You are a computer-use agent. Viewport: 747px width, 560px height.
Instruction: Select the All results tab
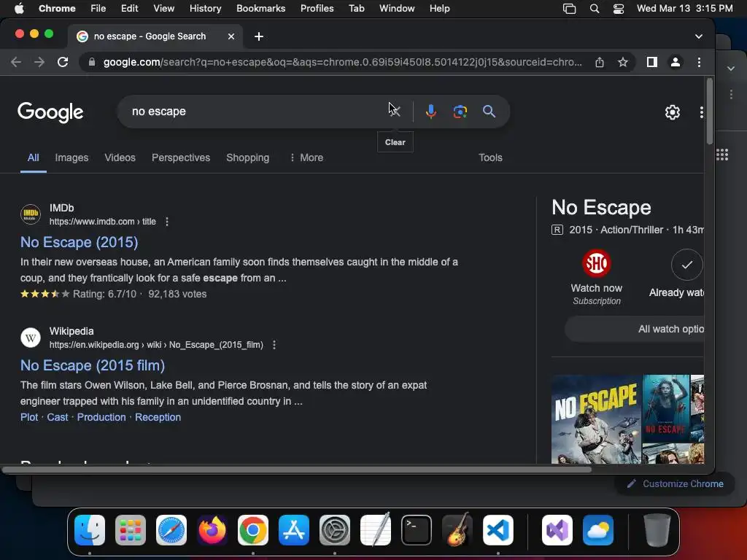click(33, 157)
